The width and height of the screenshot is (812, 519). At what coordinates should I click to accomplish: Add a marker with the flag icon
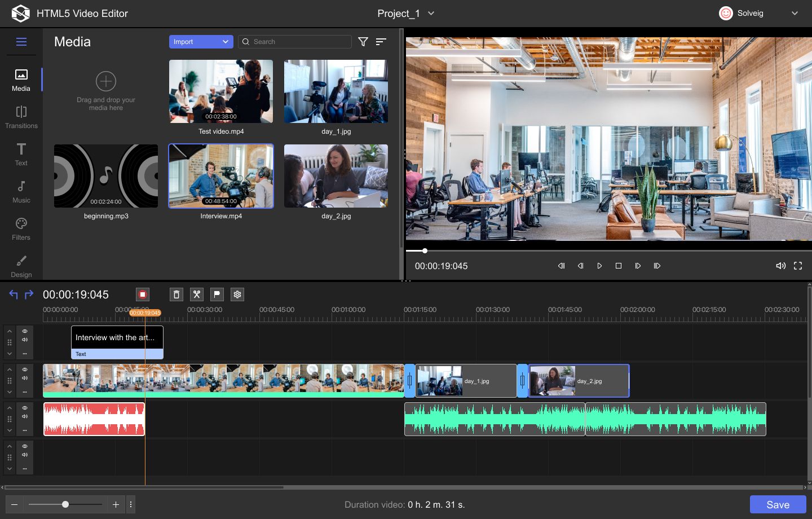coord(217,294)
